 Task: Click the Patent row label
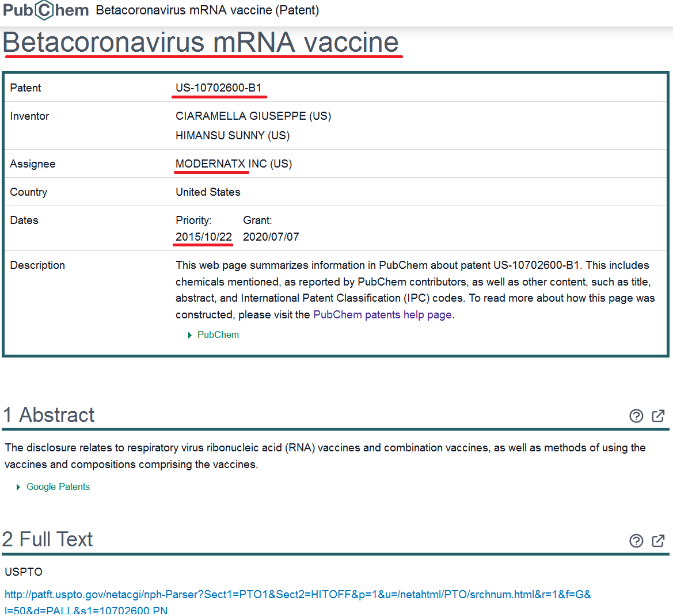point(25,88)
